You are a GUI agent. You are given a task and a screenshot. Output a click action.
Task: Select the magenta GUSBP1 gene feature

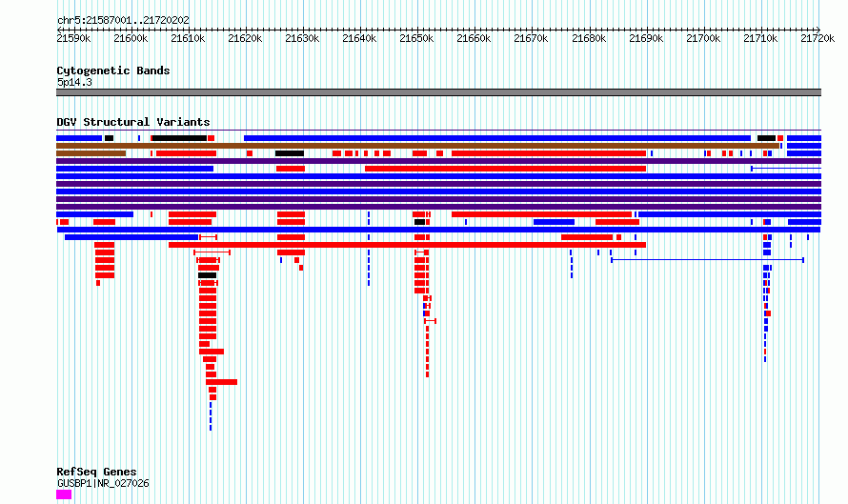(x=64, y=494)
